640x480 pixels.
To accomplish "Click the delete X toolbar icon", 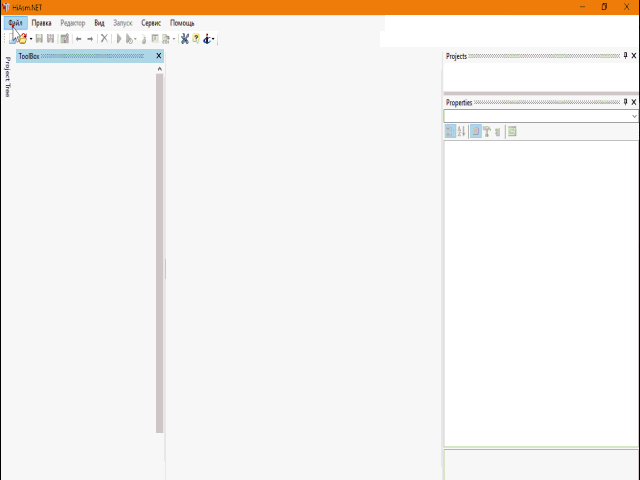I will pos(104,39).
